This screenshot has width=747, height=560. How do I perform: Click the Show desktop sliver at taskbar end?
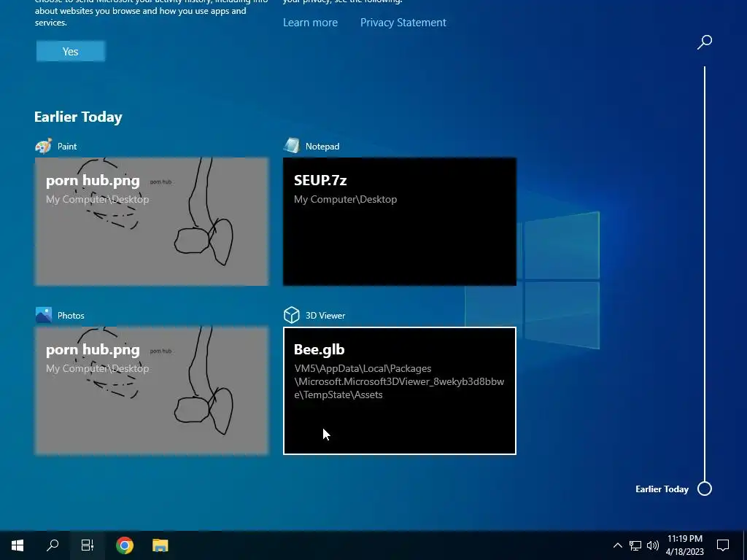tap(745, 545)
